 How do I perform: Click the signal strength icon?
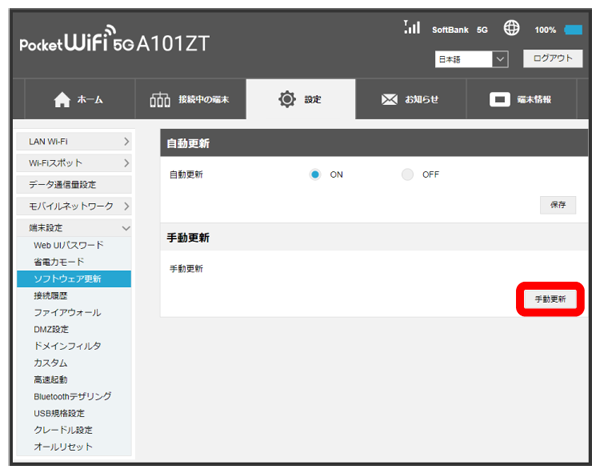[409, 29]
